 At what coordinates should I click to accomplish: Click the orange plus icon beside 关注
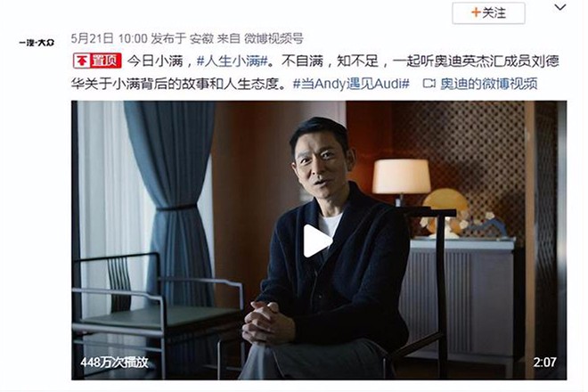(476, 12)
